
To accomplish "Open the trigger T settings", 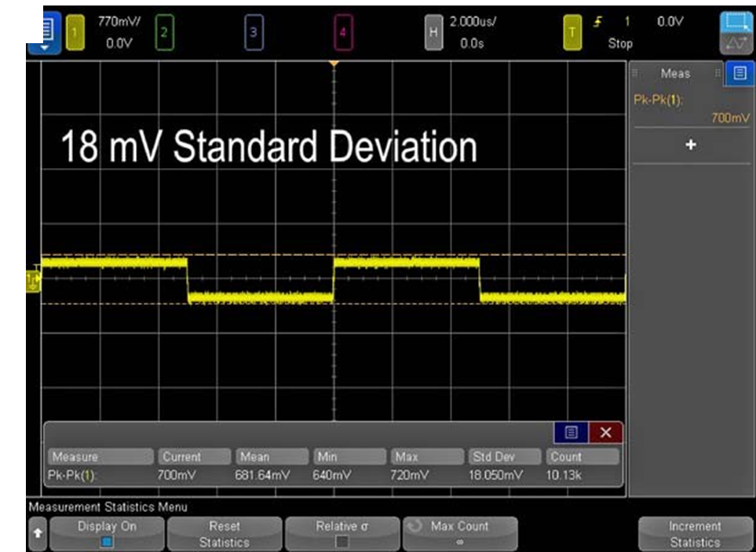I will [572, 32].
